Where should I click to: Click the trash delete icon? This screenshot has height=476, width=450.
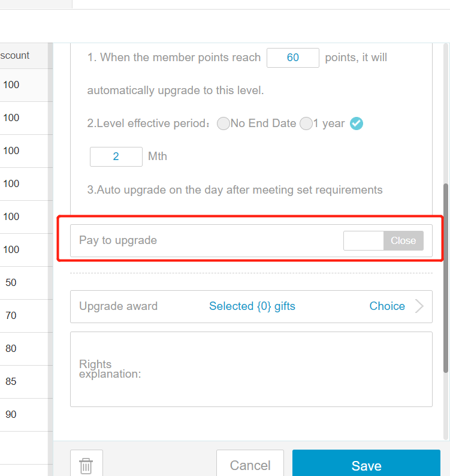(x=86, y=465)
